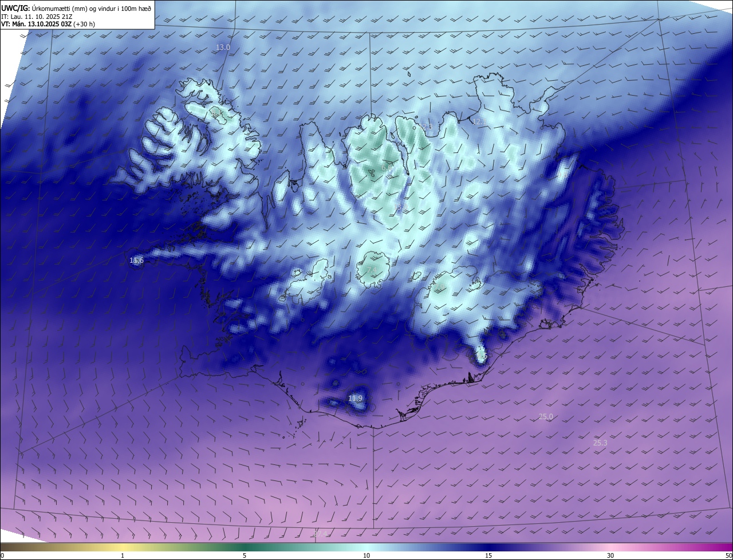Click the 10 tick label on the color scale
The image size is (733, 560).
coord(366,555)
